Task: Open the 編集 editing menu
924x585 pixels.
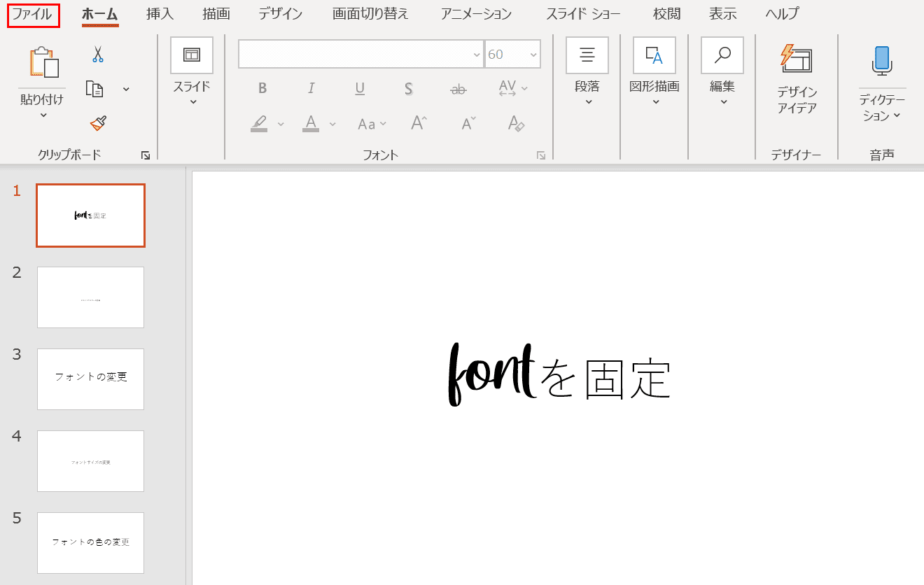Action: tap(722, 73)
